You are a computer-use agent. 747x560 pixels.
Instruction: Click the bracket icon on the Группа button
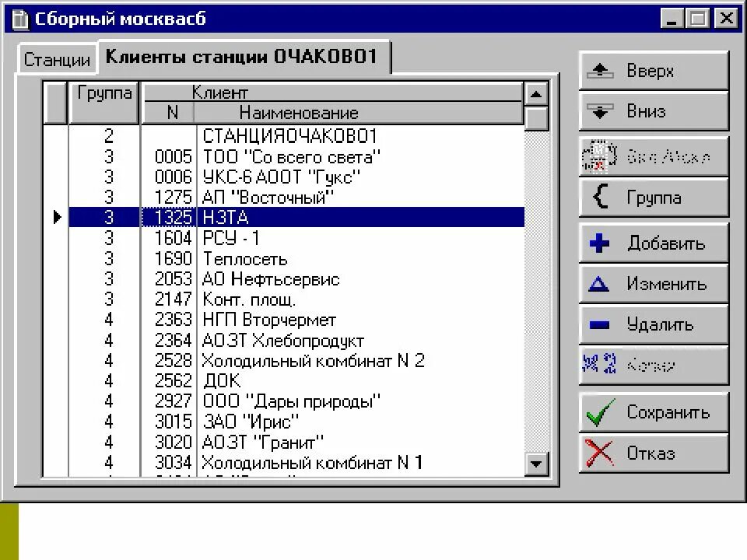[x=600, y=197]
